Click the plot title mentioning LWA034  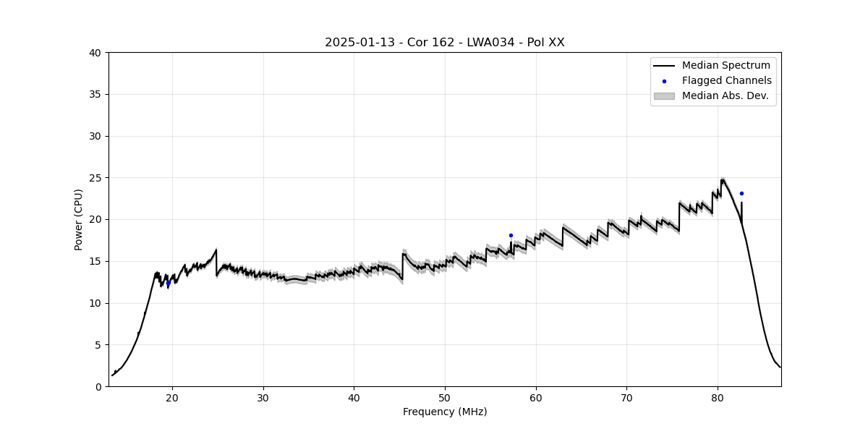pyautogui.click(x=444, y=43)
